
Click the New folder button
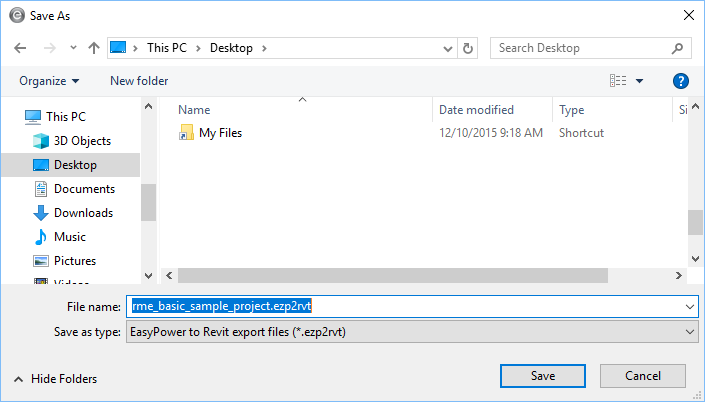click(x=139, y=81)
